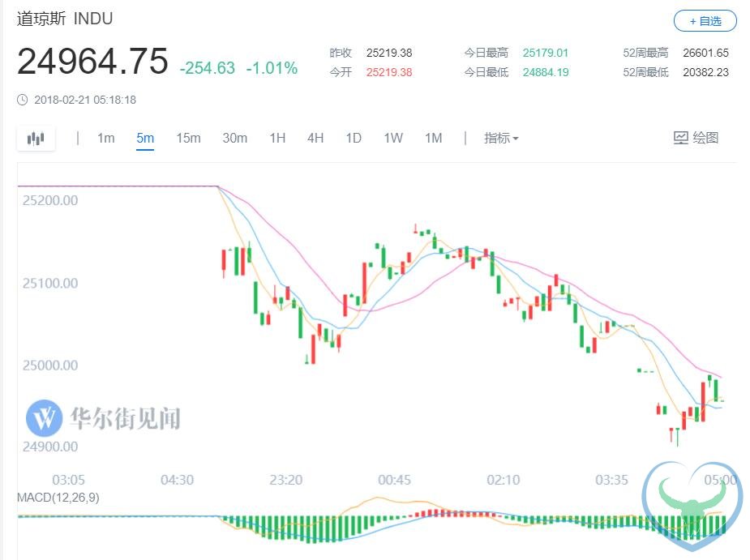Click the 52周最低 value 20382.23
The height and width of the screenshot is (560, 750).
[705, 72]
